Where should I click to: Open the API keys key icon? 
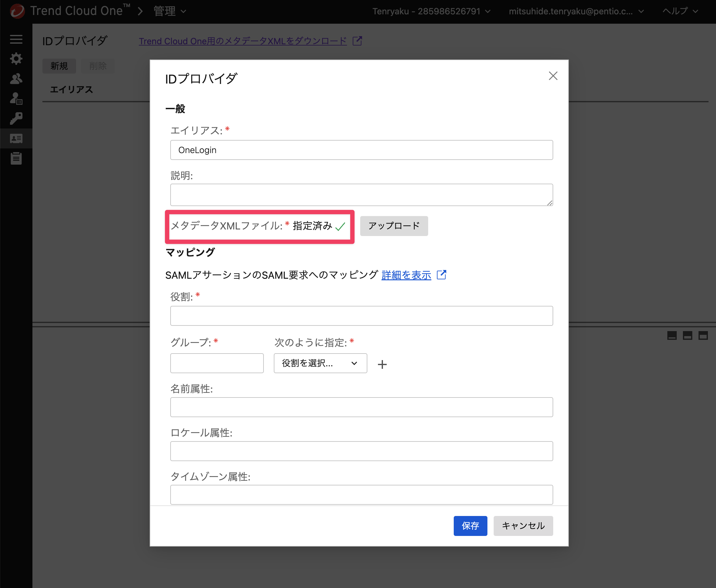click(16, 118)
